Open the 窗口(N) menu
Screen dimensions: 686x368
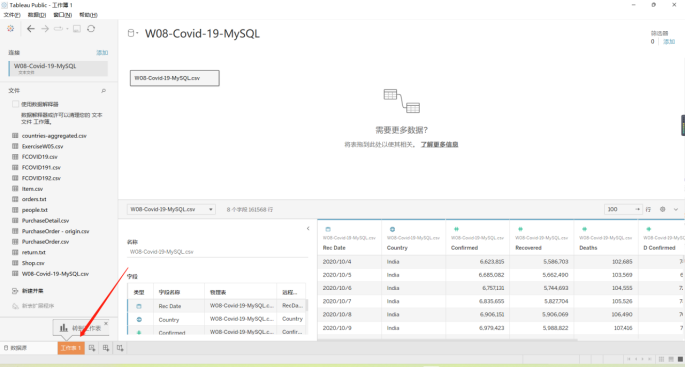click(x=63, y=15)
